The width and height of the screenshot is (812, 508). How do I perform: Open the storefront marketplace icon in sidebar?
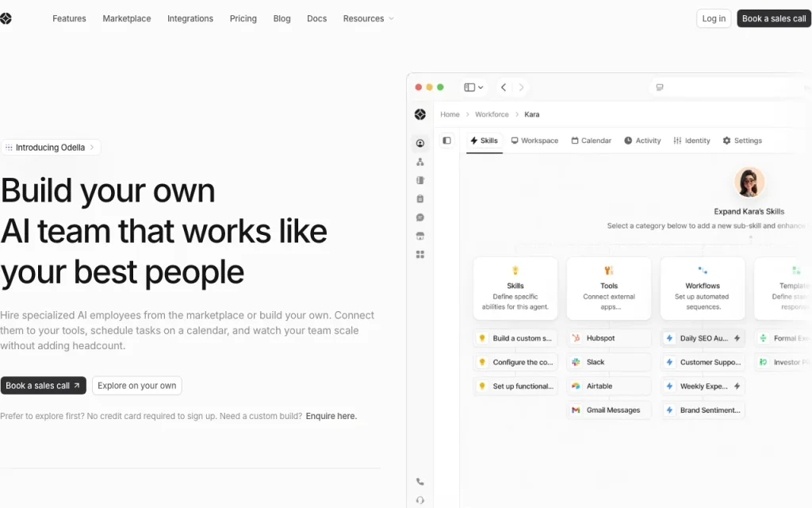pyautogui.click(x=420, y=237)
